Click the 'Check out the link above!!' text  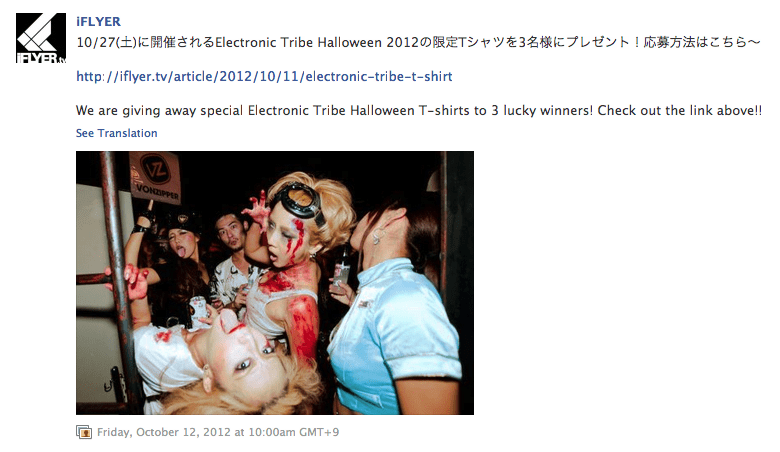(x=680, y=110)
